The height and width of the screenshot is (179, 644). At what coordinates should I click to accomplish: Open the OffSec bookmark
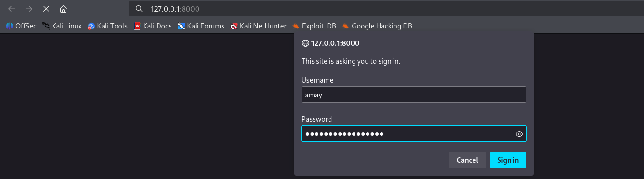tap(21, 26)
